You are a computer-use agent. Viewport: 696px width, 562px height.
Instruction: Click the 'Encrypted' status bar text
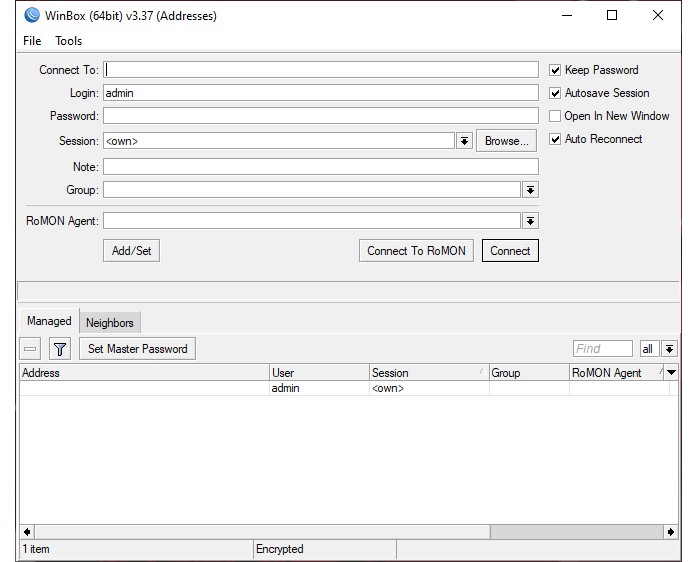pyautogui.click(x=280, y=549)
